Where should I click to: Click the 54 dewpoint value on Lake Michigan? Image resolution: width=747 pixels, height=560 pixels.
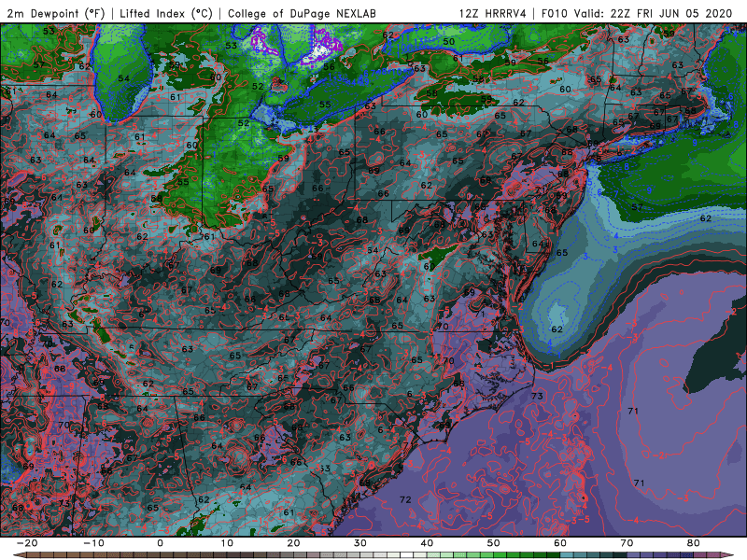tap(124, 78)
